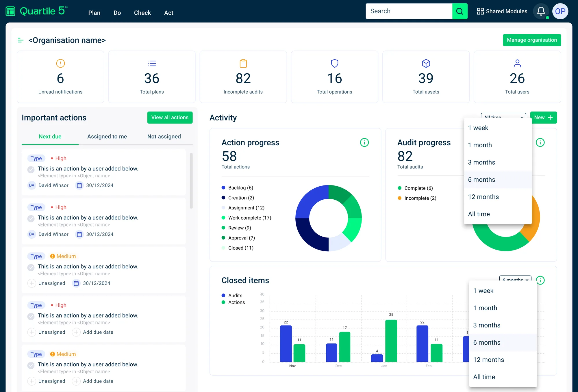
Task: Click the Important actions list scrollbar
Action: point(191,181)
